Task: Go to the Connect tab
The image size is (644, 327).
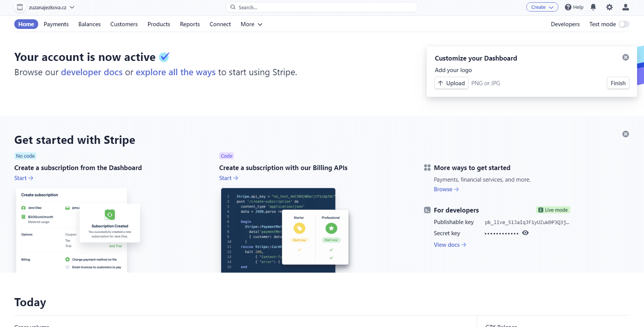Action: 220,24
